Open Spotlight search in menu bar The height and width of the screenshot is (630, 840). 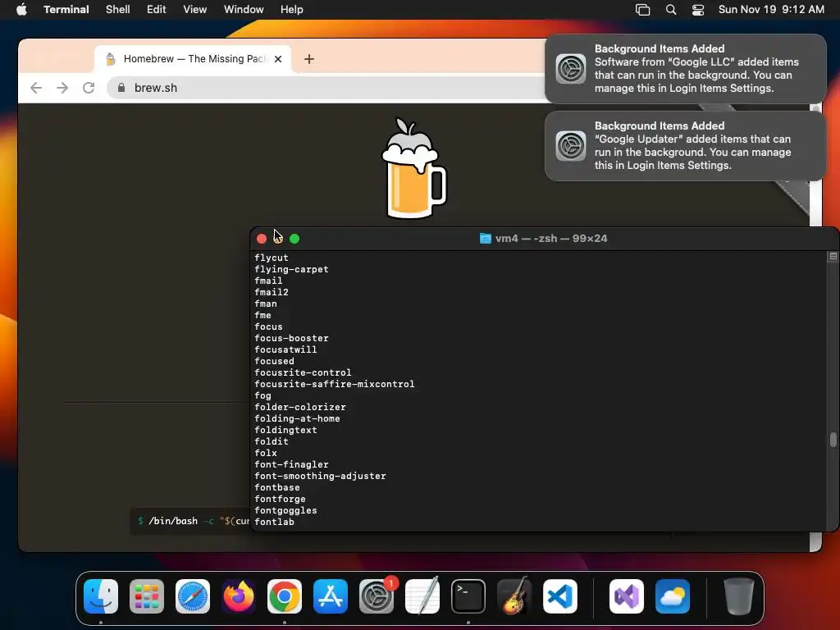click(x=671, y=9)
